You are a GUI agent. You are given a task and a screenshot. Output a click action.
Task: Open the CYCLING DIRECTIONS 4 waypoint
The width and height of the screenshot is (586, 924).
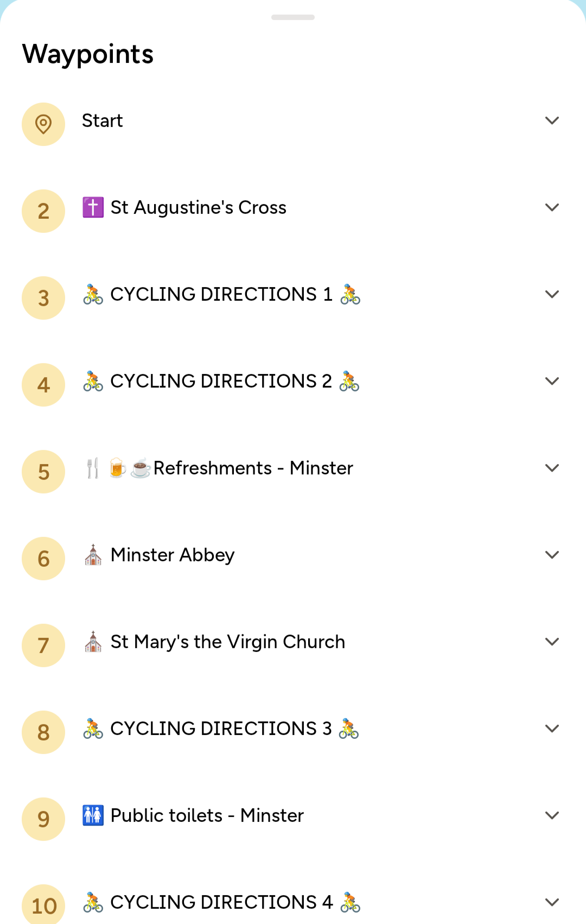click(x=221, y=902)
